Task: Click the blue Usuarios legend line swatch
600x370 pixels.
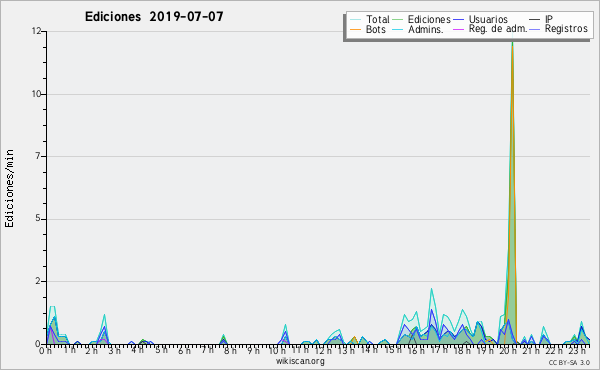Action: coord(458,20)
